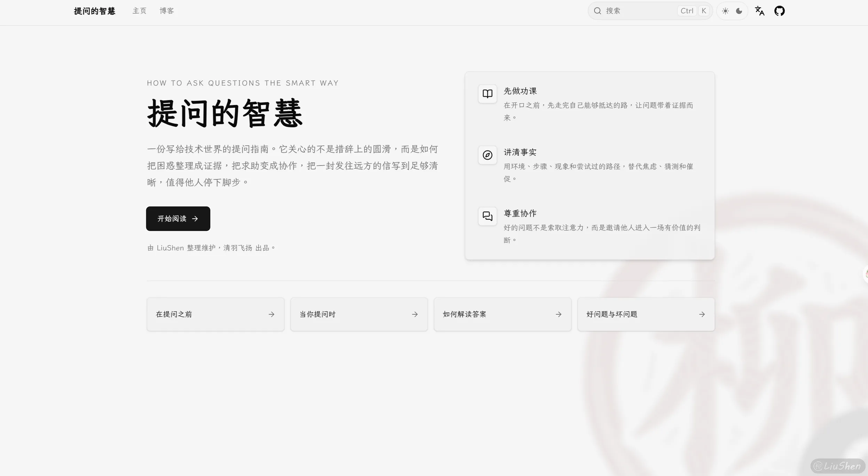Open the 如何解读答案 card
The height and width of the screenshot is (476, 868).
503,314
